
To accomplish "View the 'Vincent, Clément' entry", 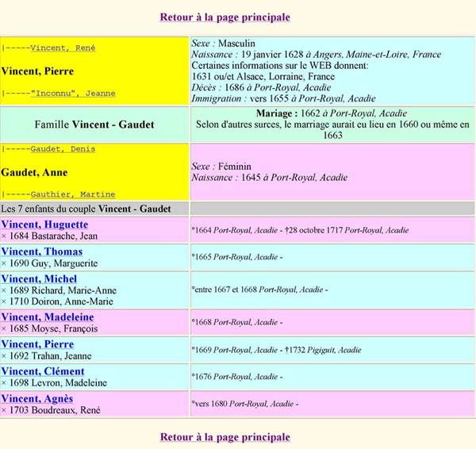I will point(43,371).
